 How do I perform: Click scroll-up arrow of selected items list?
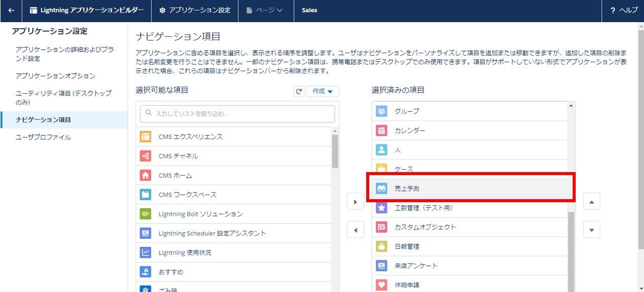571,105
